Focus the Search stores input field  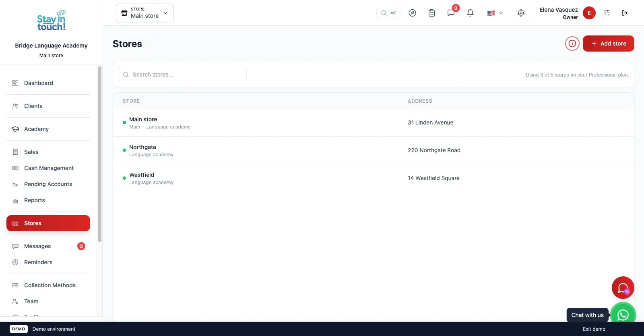(x=182, y=75)
